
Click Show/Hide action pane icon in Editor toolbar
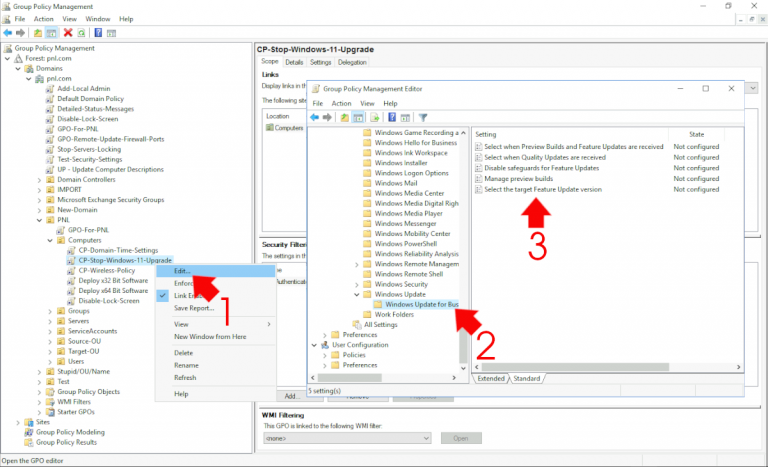point(405,118)
